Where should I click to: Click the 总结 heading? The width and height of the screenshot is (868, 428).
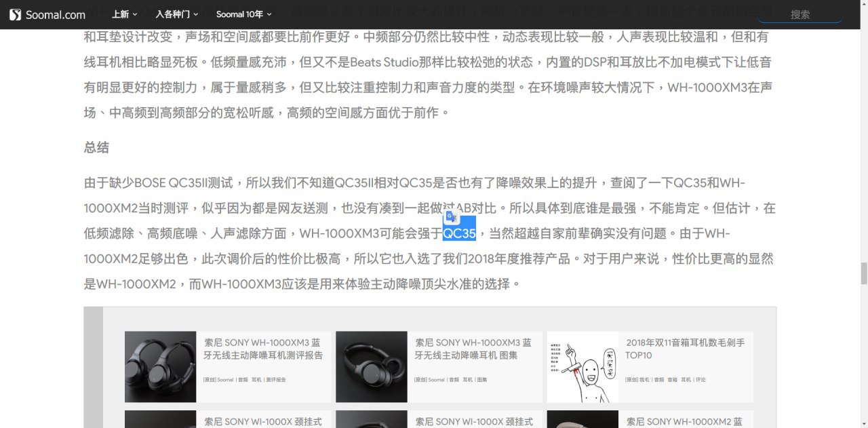point(96,148)
